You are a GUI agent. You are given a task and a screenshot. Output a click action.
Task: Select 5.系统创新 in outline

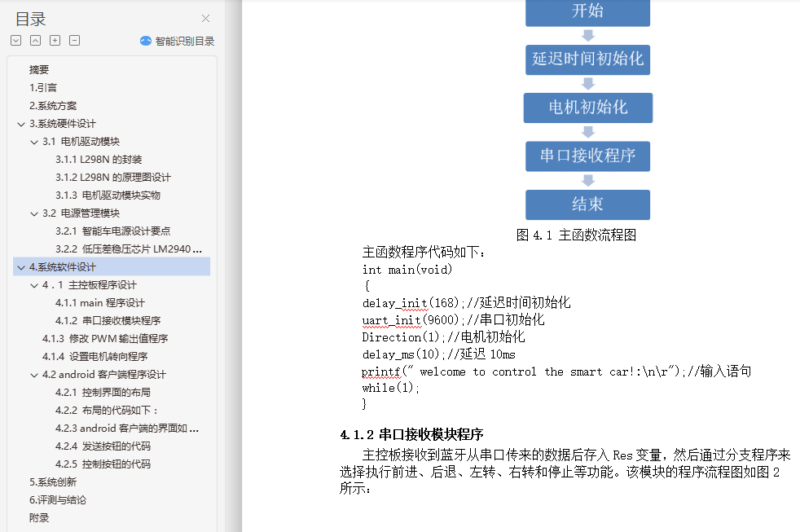tap(53, 481)
